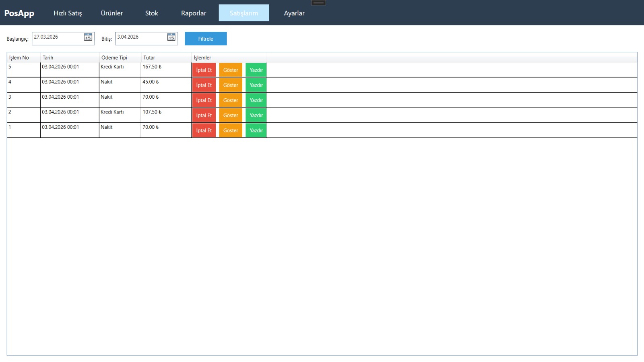Select the Satışlarım tab

tap(244, 13)
